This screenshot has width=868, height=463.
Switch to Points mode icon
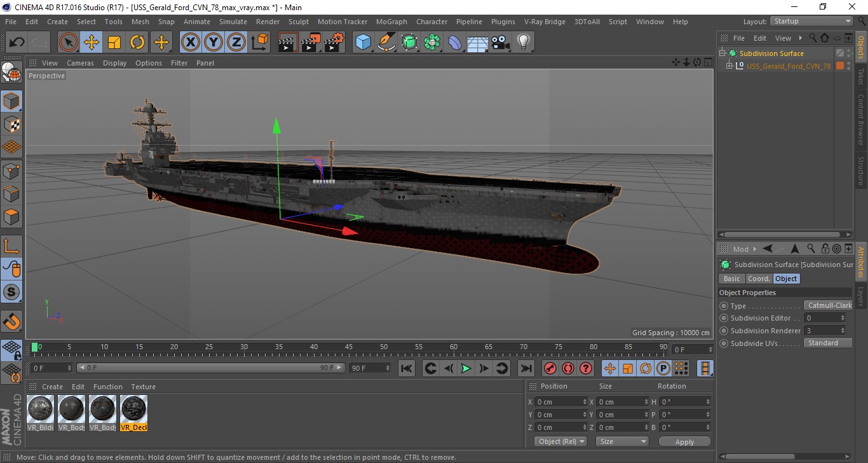click(x=12, y=170)
